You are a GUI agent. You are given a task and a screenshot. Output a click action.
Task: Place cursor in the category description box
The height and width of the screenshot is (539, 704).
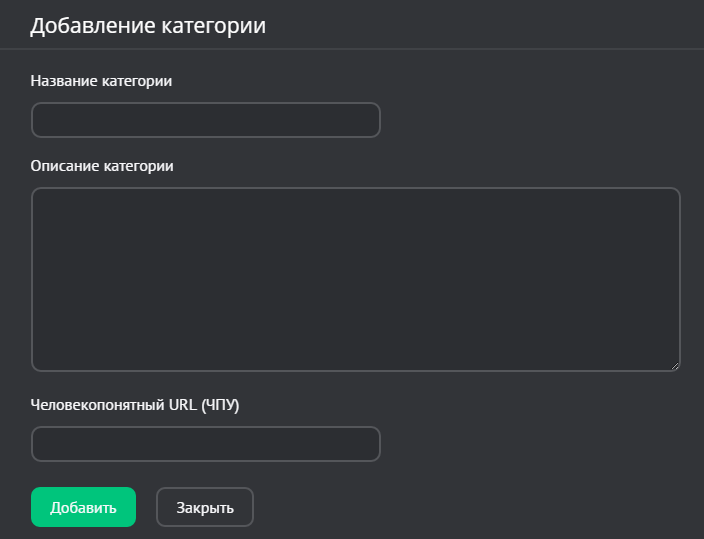(355, 279)
